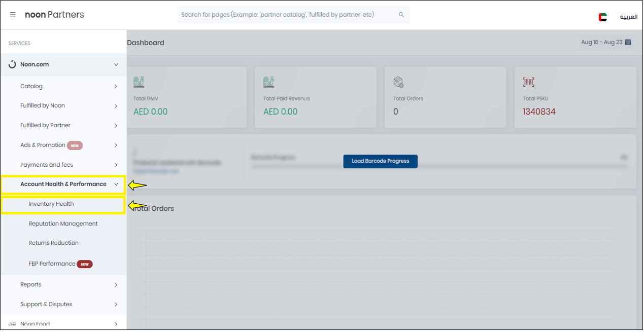The height and width of the screenshot is (332, 644).
Task: Expand the Fulfilled by Noon submenu
Action: click(x=116, y=106)
